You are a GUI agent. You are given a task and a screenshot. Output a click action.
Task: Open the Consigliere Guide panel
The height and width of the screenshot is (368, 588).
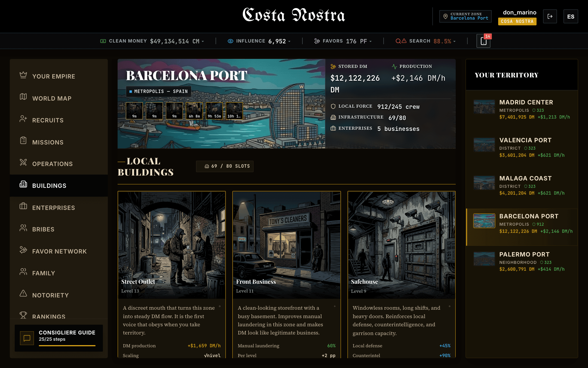pyautogui.click(x=59, y=338)
